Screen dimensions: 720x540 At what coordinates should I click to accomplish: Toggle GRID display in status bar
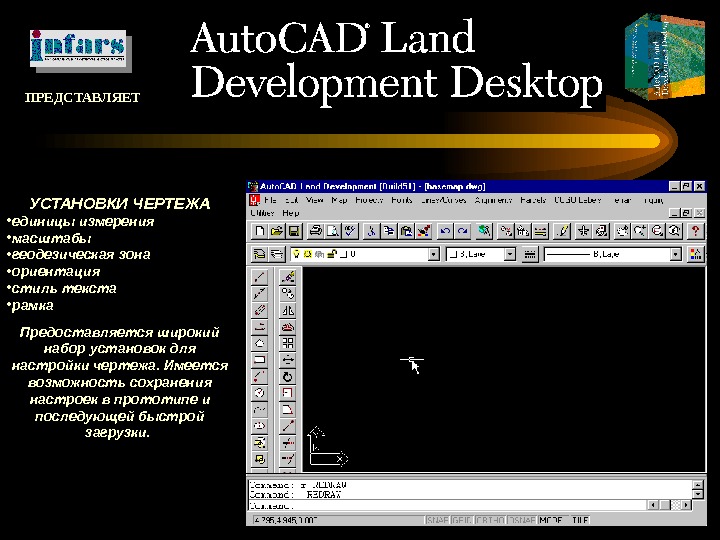point(462,520)
